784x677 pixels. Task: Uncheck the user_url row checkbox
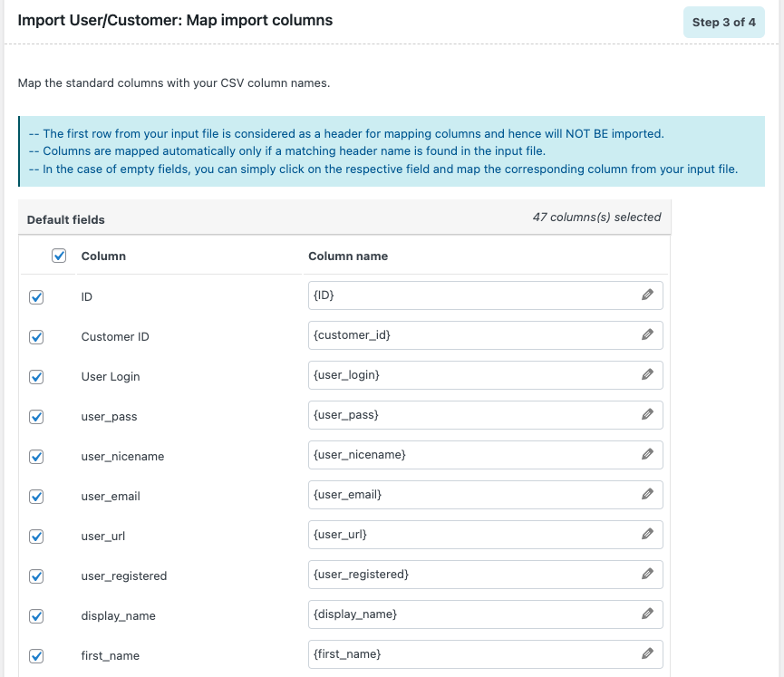click(x=36, y=537)
